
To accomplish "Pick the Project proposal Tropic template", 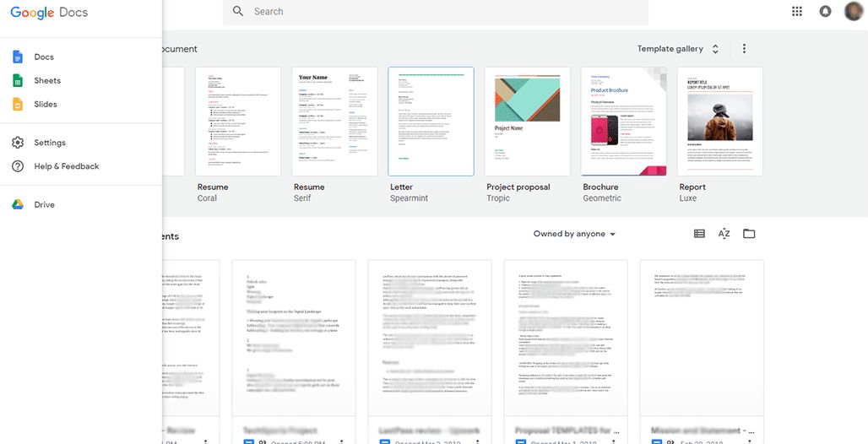I will (528, 122).
